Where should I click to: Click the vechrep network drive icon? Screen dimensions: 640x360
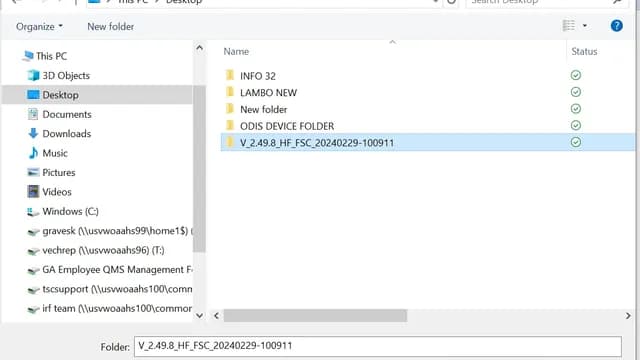[33, 251]
